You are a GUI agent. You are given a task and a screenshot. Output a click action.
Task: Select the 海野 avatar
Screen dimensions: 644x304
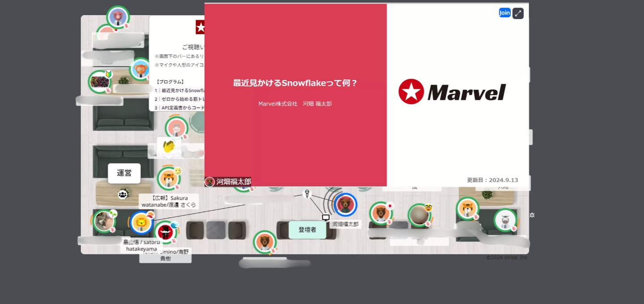(165, 232)
